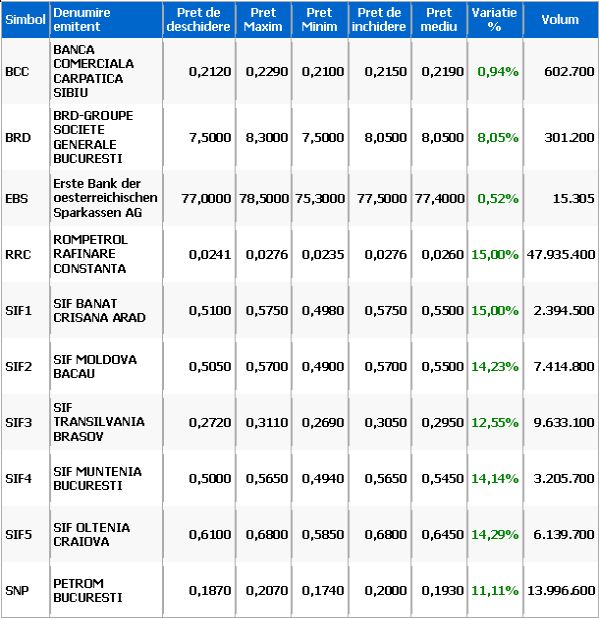This screenshot has width=599, height=619.
Task: Click BRD volume 301.200
Action: (x=569, y=138)
